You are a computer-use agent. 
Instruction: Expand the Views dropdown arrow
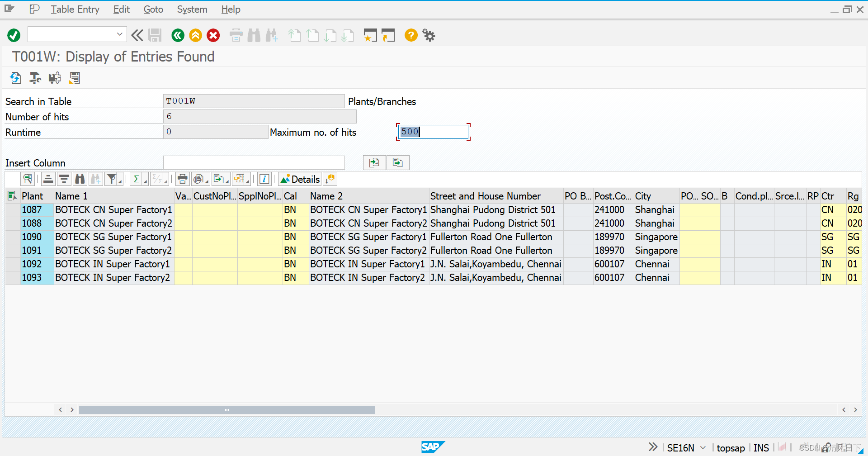click(207, 181)
